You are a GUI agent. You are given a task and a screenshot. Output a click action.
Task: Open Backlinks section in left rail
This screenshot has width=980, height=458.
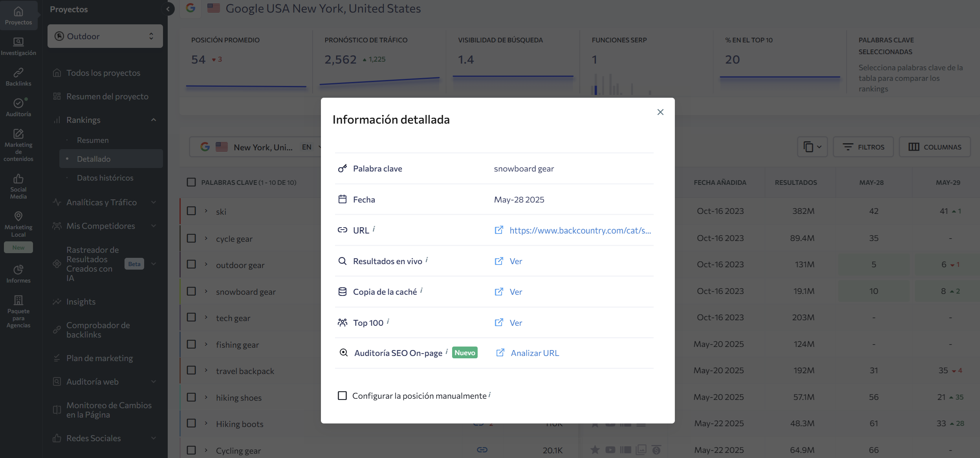[x=18, y=77]
